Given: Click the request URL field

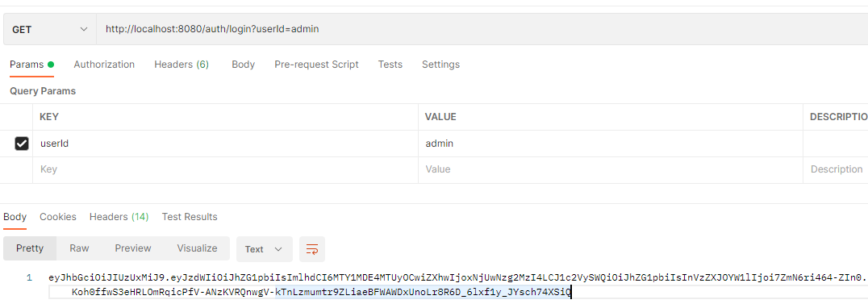Looking at the screenshot, I should click(x=482, y=29).
